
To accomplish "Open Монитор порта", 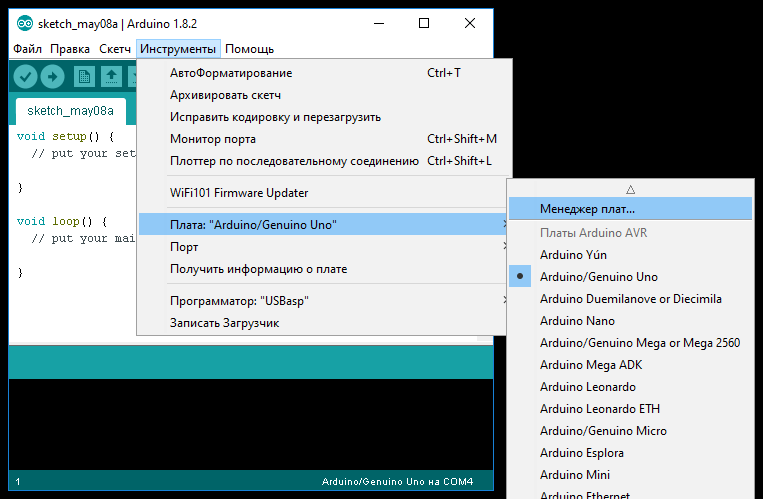I will [323, 139].
